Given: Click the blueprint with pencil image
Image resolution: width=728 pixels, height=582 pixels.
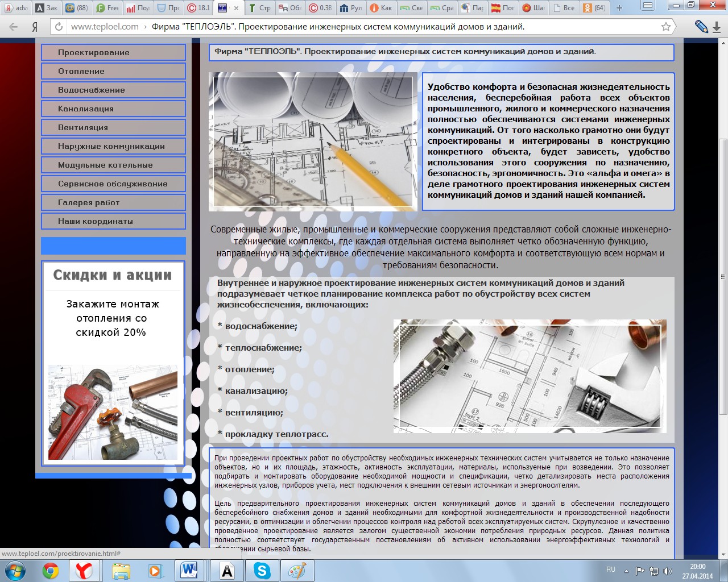Looking at the screenshot, I should [x=313, y=142].
